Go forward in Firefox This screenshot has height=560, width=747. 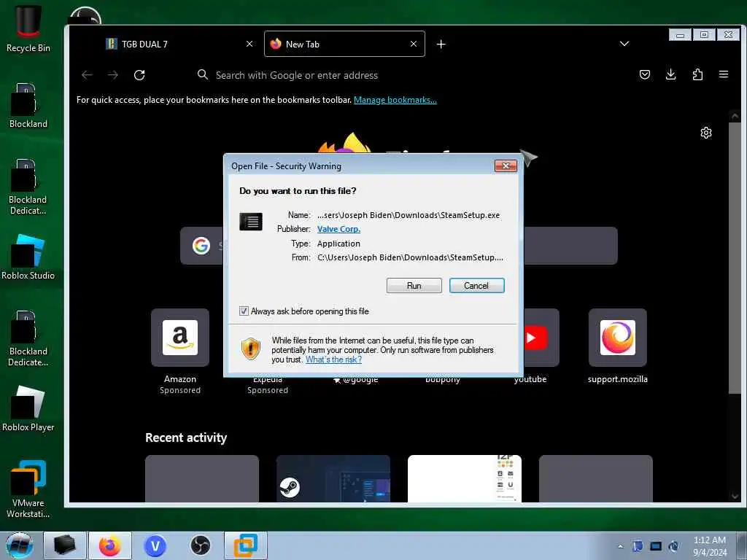pos(113,75)
